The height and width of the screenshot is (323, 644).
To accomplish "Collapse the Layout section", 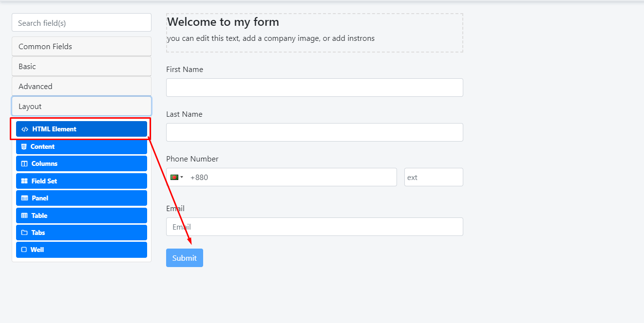I will (x=81, y=107).
